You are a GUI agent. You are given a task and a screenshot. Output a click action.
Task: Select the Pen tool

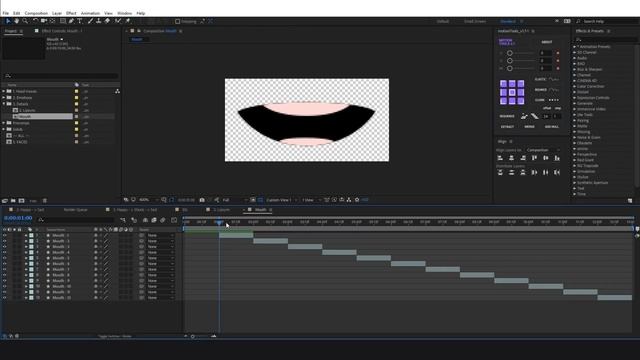coord(71,21)
